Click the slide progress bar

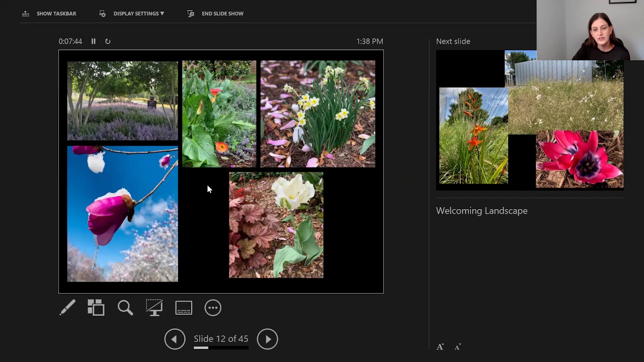tap(221, 347)
